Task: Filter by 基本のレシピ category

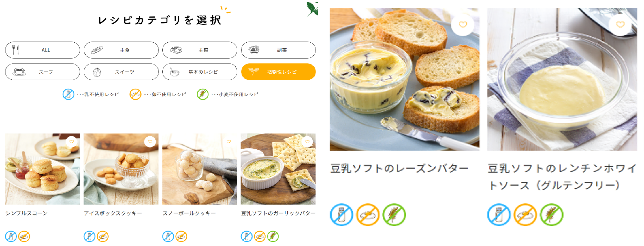Action: (200, 72)
